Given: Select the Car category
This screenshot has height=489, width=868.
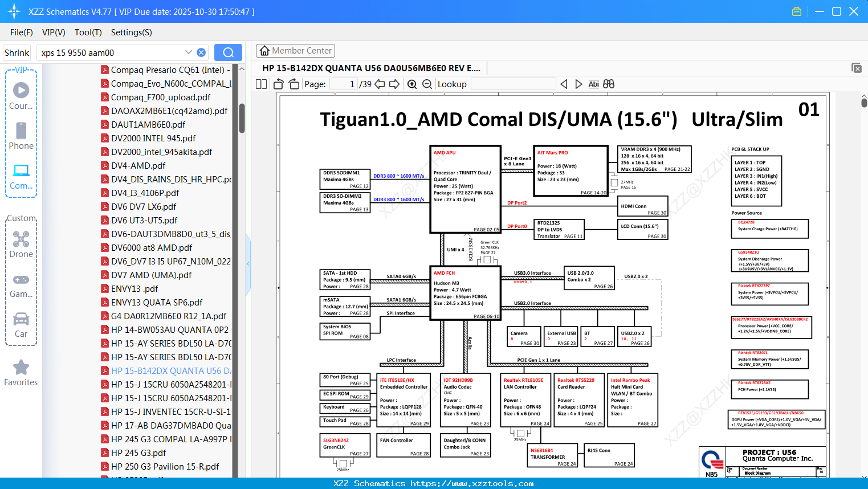Looking at the screenshot, I should coord(21,325).
